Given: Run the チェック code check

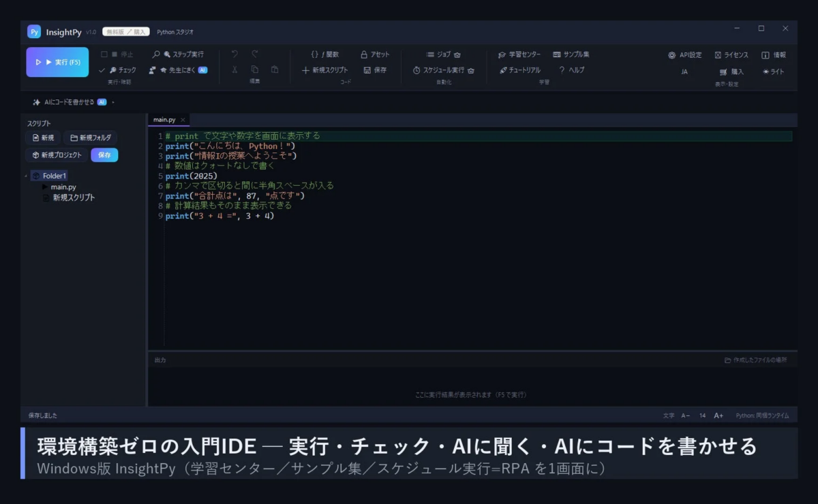Looking at the screenshot, I should [117, 70].
